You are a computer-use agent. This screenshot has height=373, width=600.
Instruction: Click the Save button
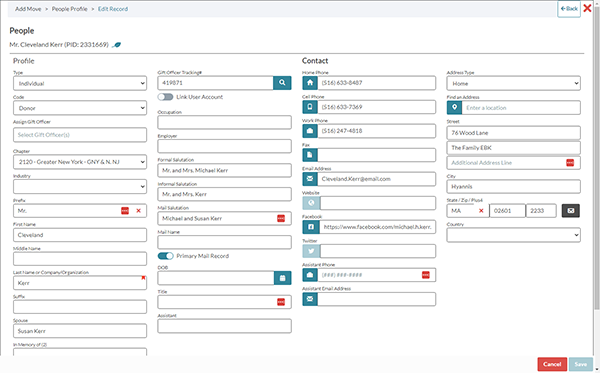point(580,364)
